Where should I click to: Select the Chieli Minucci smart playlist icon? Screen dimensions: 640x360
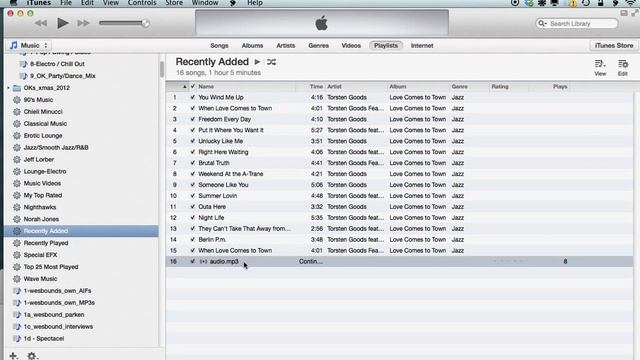17,111
